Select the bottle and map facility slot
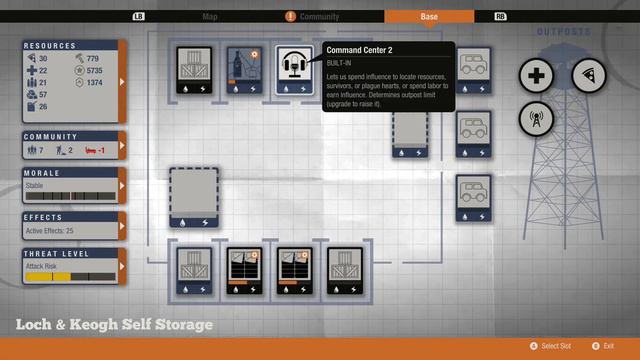 point(244,70)
